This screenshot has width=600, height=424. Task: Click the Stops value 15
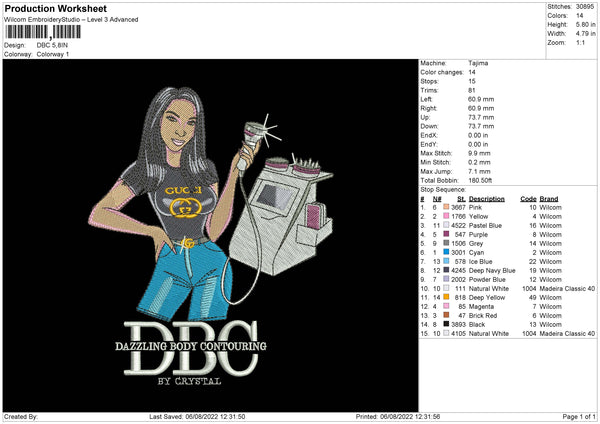[x=471, y=81]
